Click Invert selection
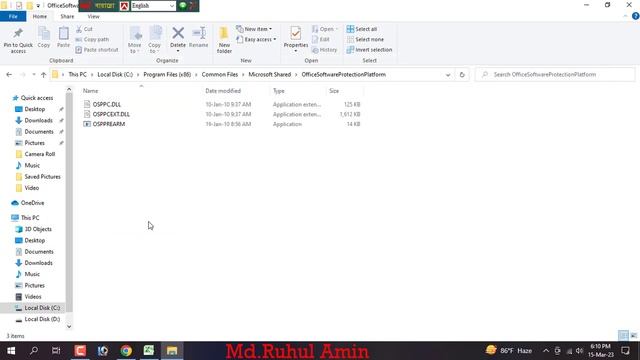Screen dimensions: 640x360 point(369,50)
